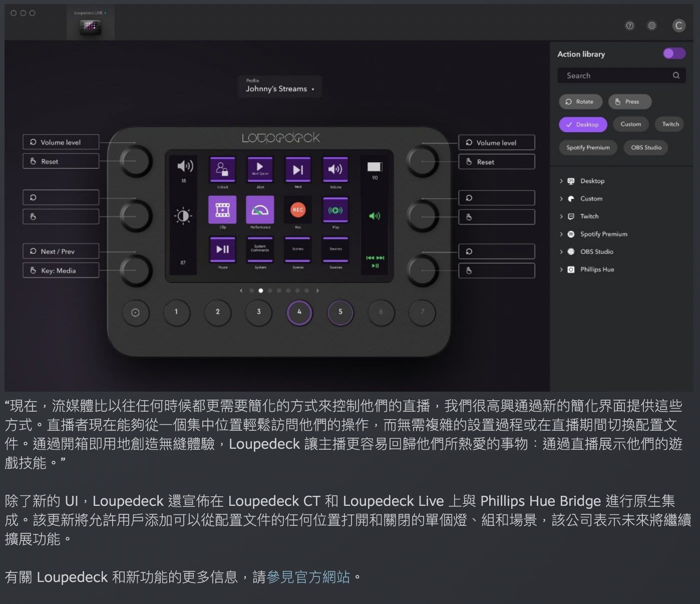Toggle the Custom filter chip
The width and height of the screenshot is (700, 604).
631,124
